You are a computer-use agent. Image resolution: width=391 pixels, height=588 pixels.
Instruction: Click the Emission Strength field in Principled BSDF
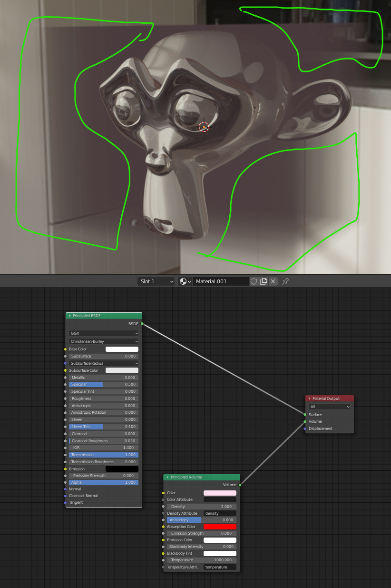coord(104,476)
